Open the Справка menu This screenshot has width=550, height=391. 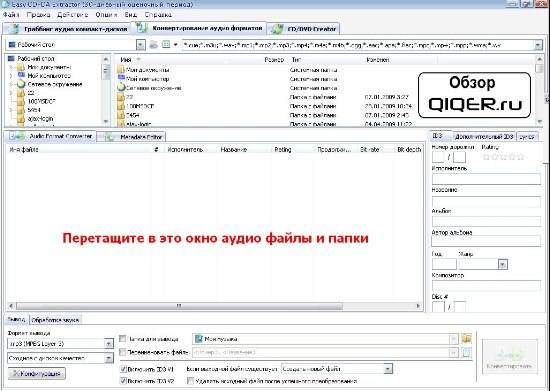158,15
